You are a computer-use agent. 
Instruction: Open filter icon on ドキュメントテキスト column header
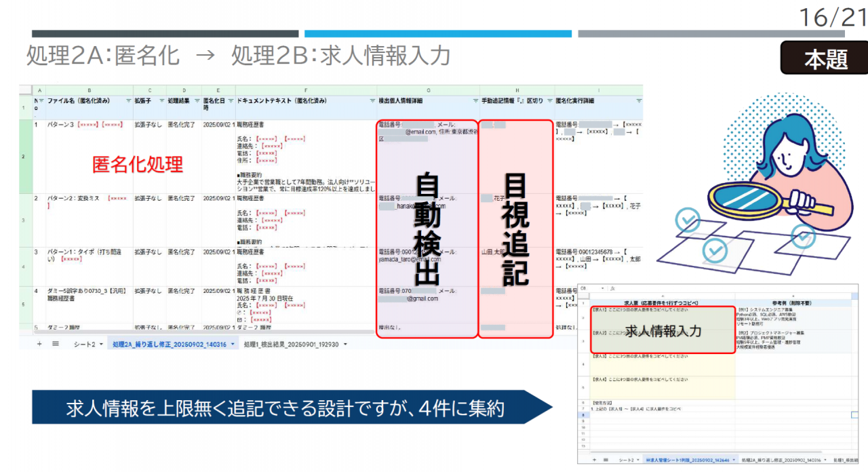(x=372, y=100)
